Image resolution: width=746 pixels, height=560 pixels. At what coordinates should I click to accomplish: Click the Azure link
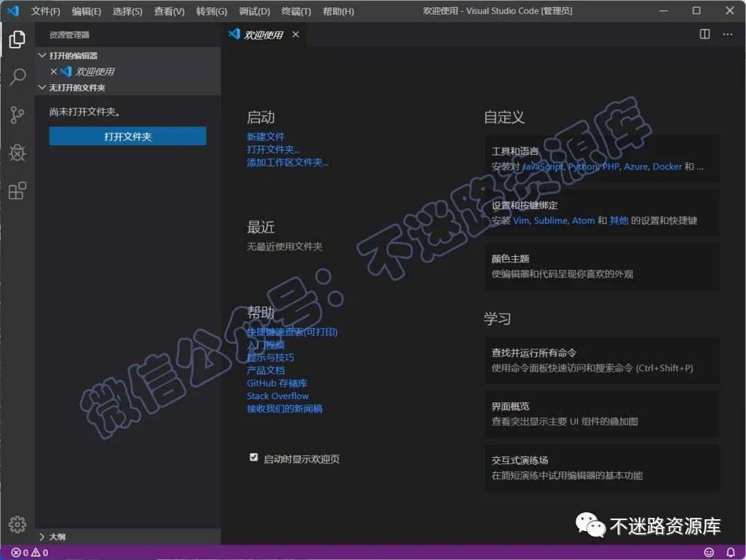coord(636,166)
